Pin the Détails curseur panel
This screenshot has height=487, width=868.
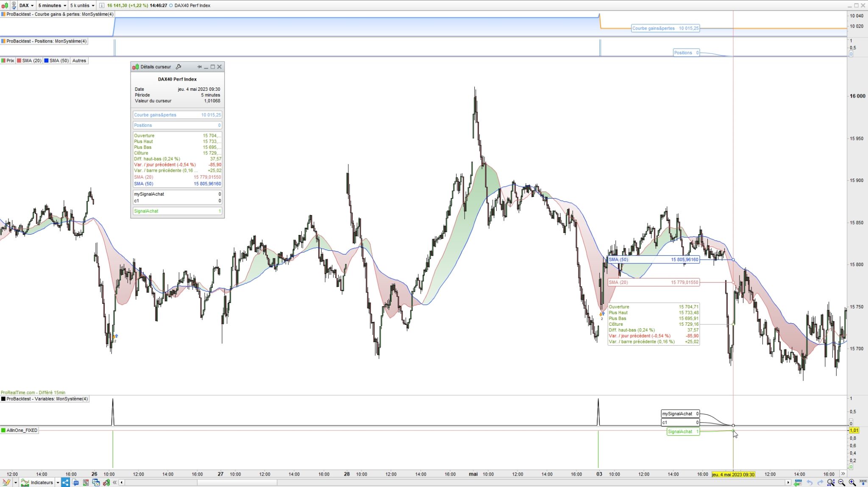(199, 67)
